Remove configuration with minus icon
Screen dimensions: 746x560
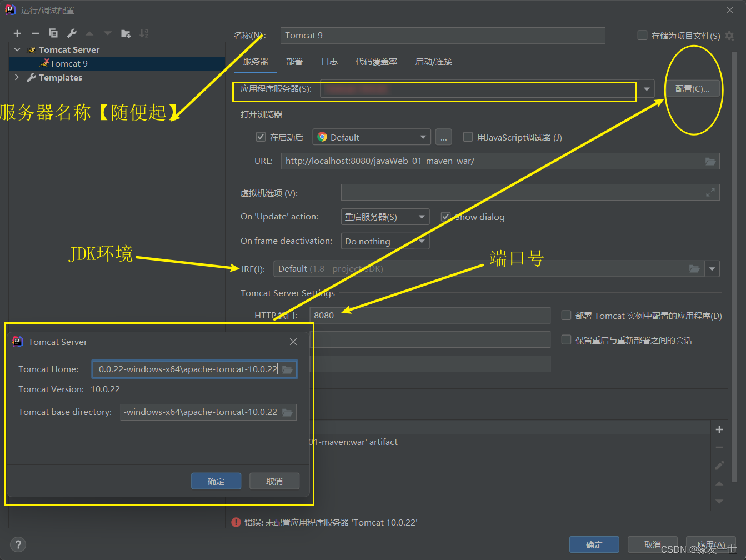click(35, 33)
